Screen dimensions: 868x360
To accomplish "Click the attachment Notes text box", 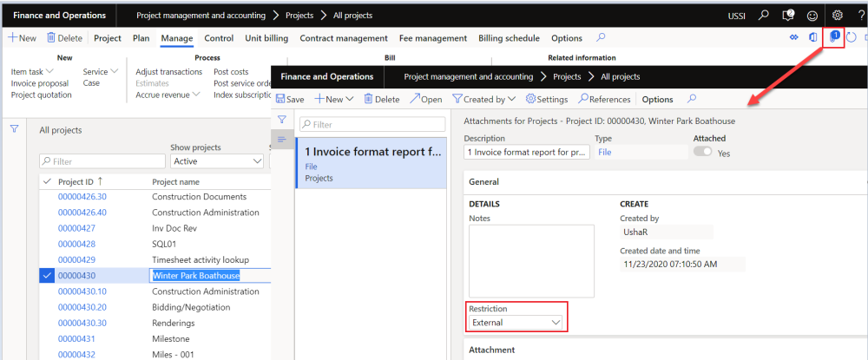I will click(531, 260).
